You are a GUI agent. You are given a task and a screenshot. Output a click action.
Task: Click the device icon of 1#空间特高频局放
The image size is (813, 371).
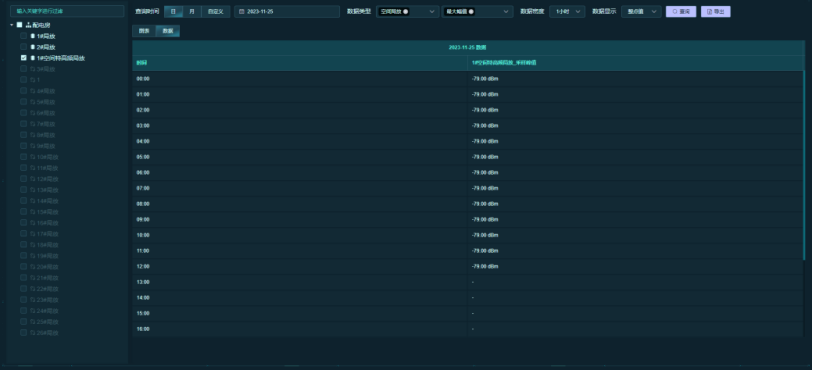(x=33, y=58)
